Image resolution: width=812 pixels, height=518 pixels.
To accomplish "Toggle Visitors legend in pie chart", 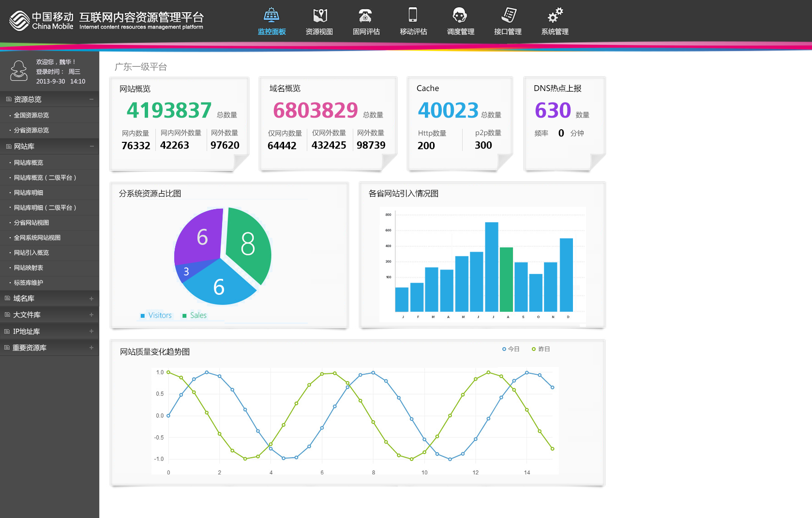I will coord(156,316).
